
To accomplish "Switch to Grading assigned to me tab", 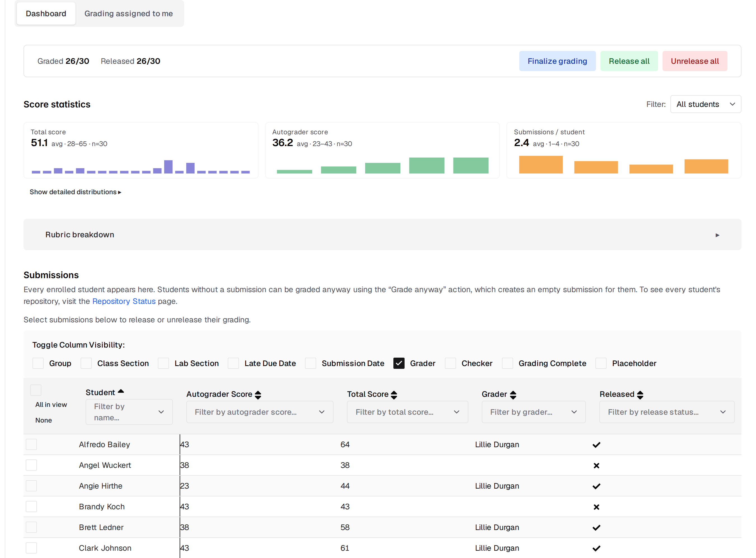I will [x=129, y=13].
